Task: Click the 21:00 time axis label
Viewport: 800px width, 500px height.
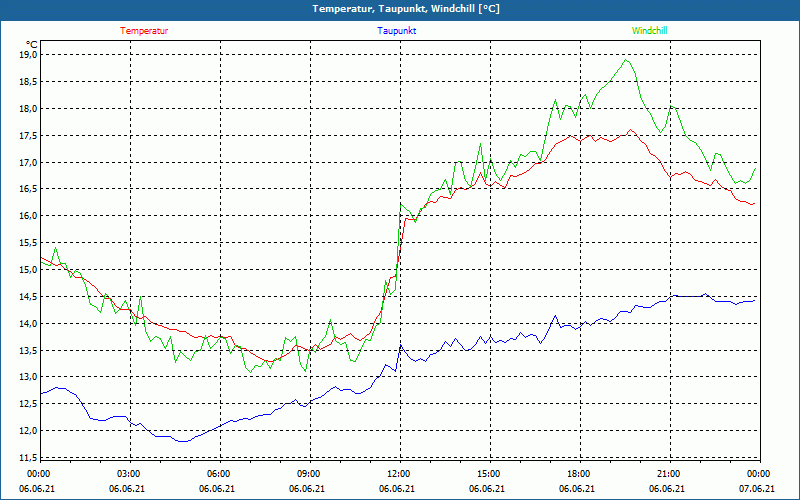Action: [670, 474]
